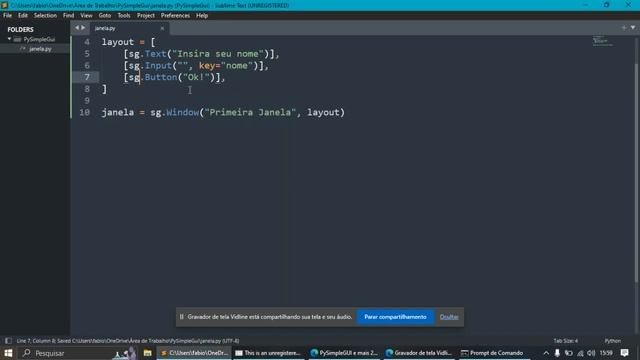Open the Preferences menu
640x360 pixels.
175,16
